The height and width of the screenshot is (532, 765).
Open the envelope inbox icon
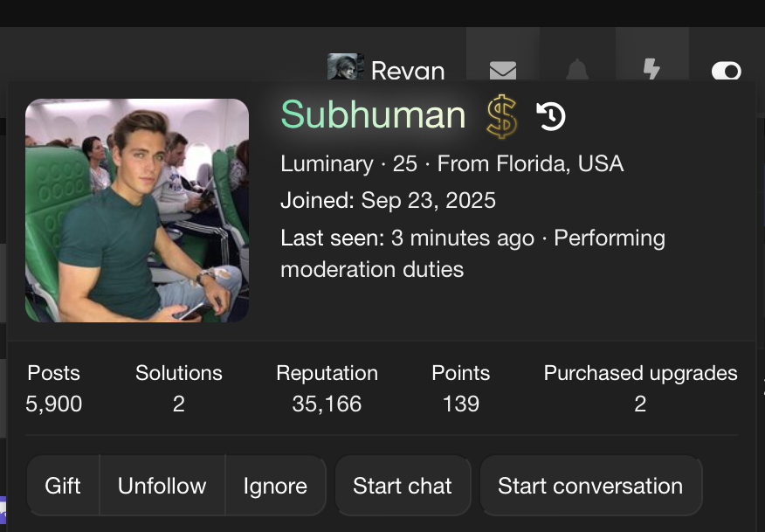click(x=502, y=70)
